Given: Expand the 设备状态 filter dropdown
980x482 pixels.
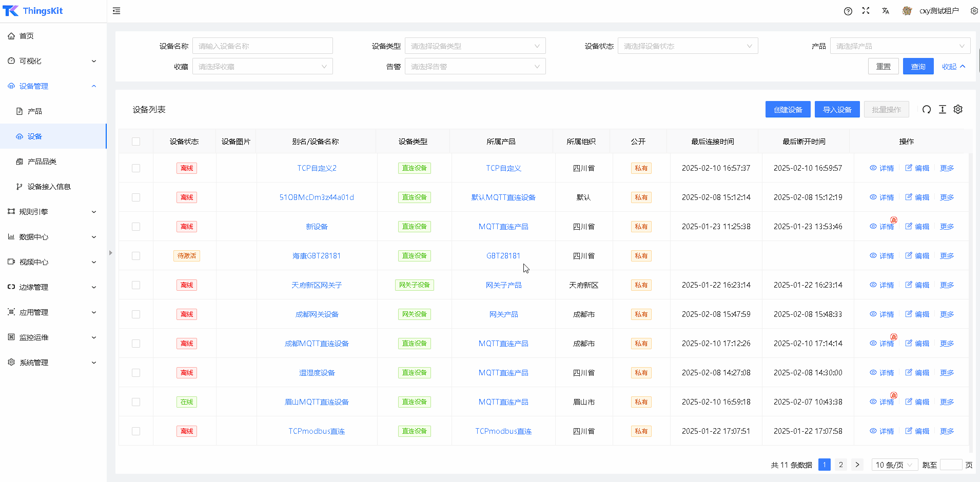Looking at the screenshot, I should click(688, 46).
